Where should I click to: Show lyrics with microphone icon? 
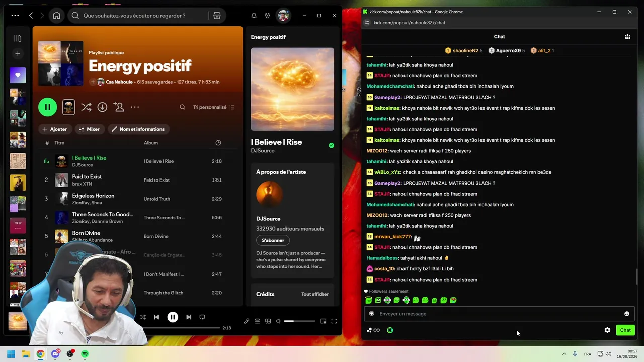[x=247, y=321]
